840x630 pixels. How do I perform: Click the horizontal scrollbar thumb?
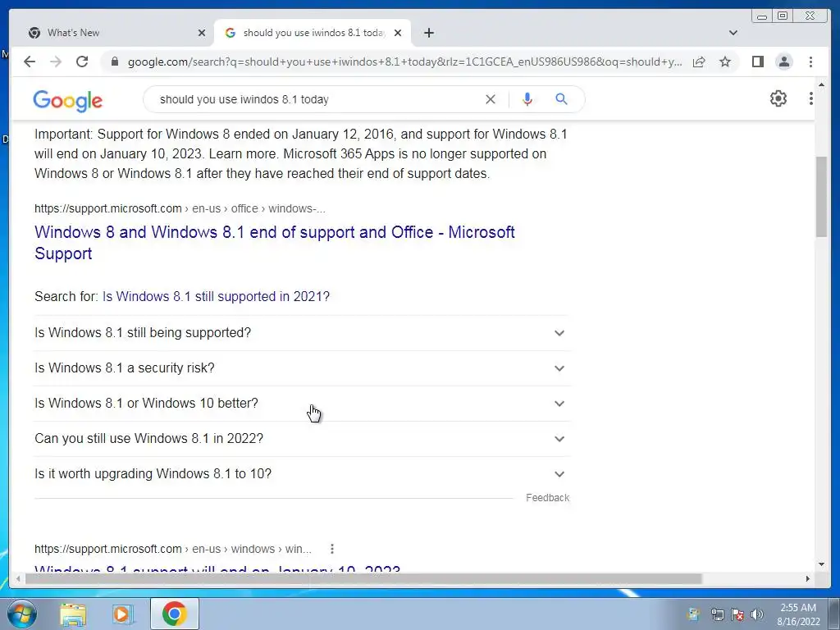pyautogui.click(x=363, y=578)
